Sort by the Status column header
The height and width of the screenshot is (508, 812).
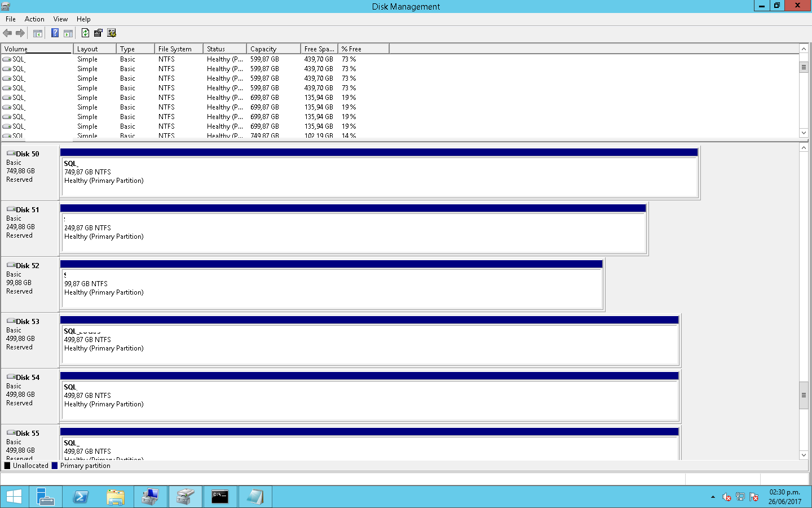coord(225,49)
